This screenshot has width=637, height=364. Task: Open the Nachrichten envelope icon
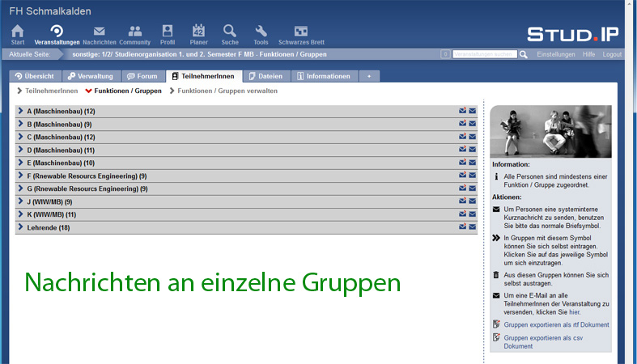point(99,32)
